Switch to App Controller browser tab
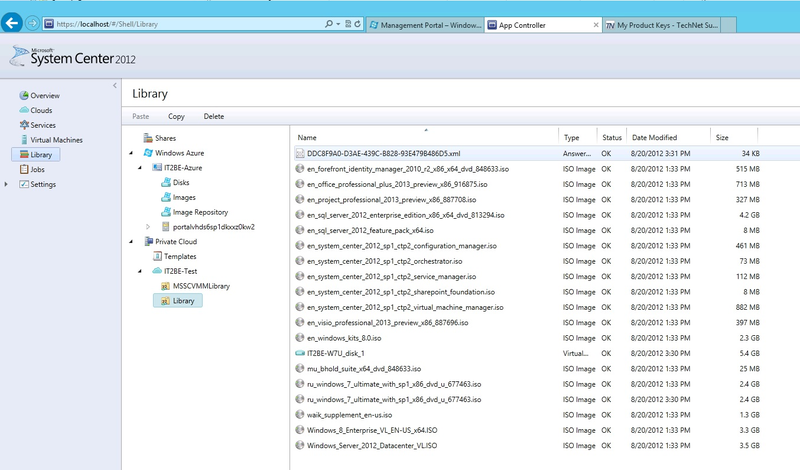800x470 pixels. (543, 25)
